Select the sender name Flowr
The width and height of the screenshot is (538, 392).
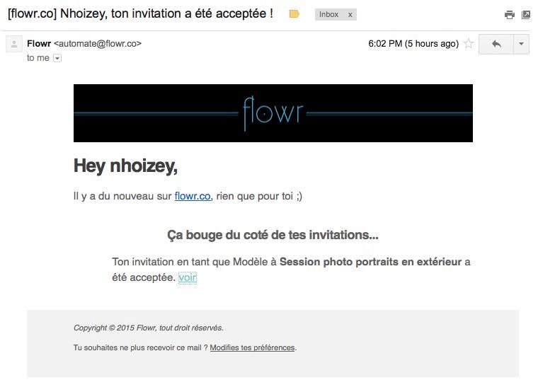(39, 43)
